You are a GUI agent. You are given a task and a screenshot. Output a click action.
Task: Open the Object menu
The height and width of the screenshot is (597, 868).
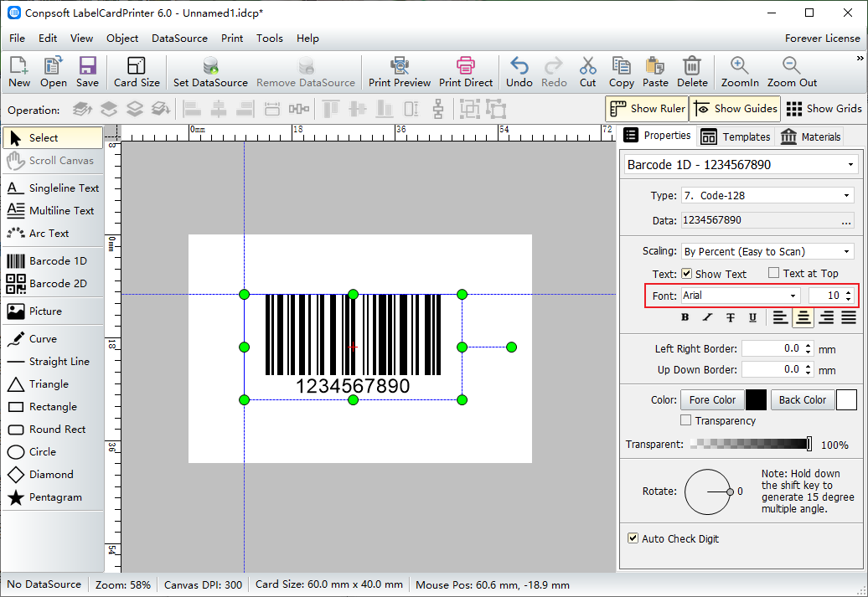pyautogui.click(x=122, y=39)
